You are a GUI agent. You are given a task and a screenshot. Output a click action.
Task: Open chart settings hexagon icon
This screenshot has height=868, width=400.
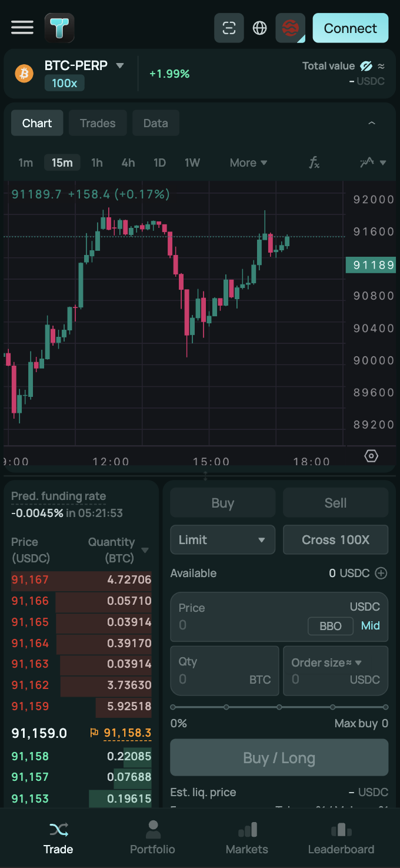371,456
